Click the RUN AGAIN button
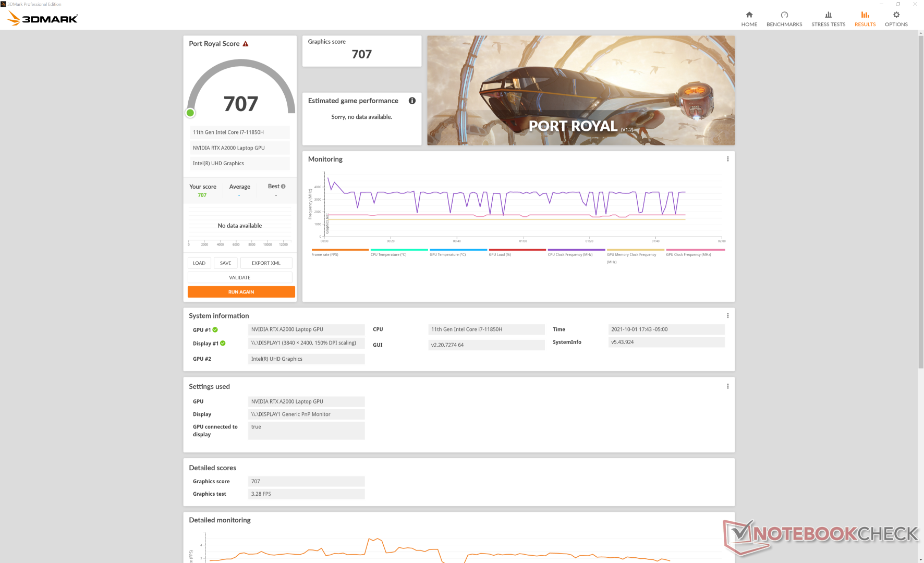The image size is (924, 563). click(x=241, y=292)
